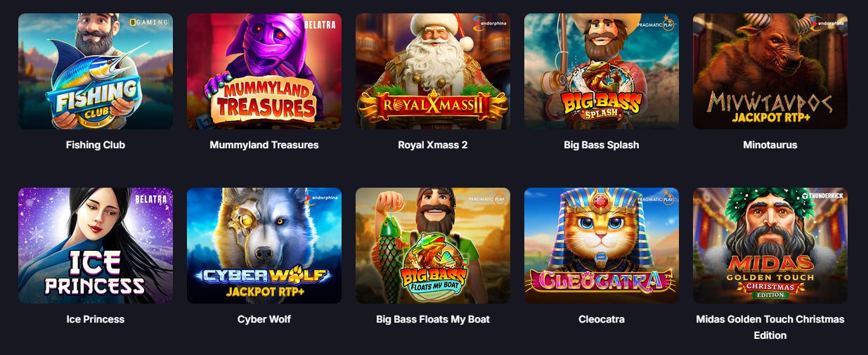Click the "Ice Princess" title below thumbnail

(96, 319)
